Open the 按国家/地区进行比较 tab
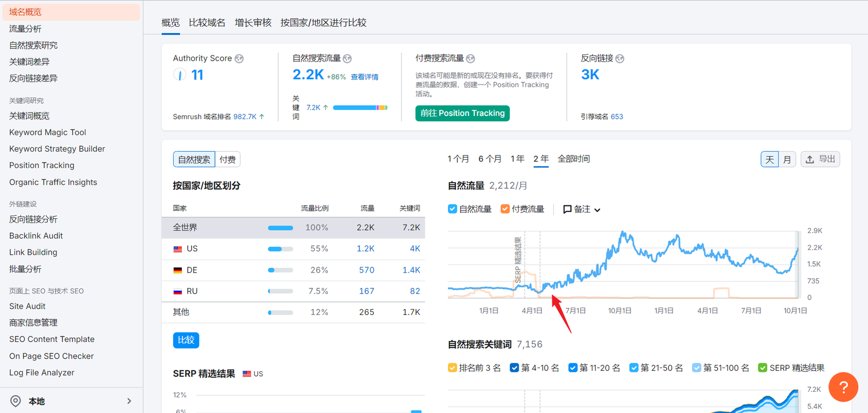868x413 pixels. (x=323, y=23)
